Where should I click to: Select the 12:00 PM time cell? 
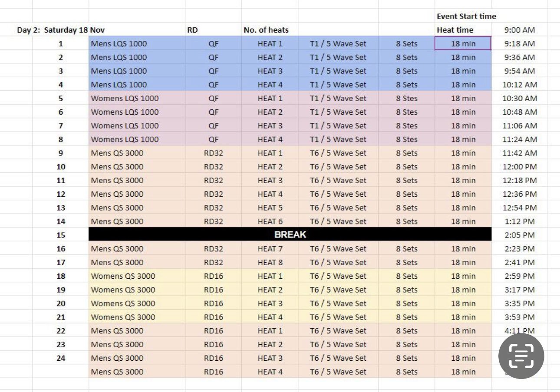point(519,167)
